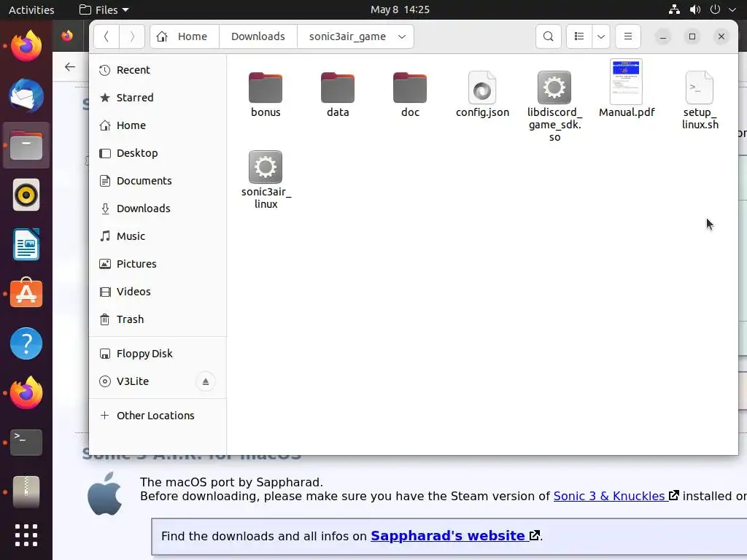Open Documents in sidebar

[158, 181]
